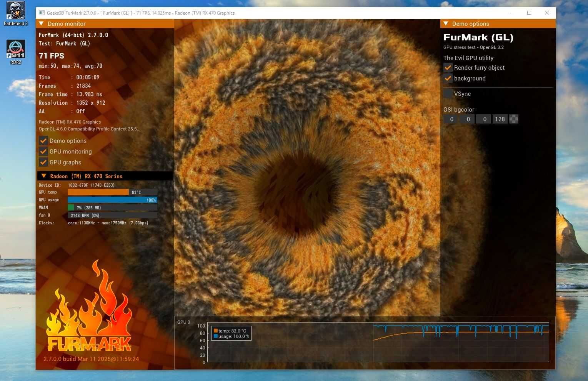This screenshot has height=381, width=588.
Task: Click the Time value 00:05:09
Action: point(88,77)
